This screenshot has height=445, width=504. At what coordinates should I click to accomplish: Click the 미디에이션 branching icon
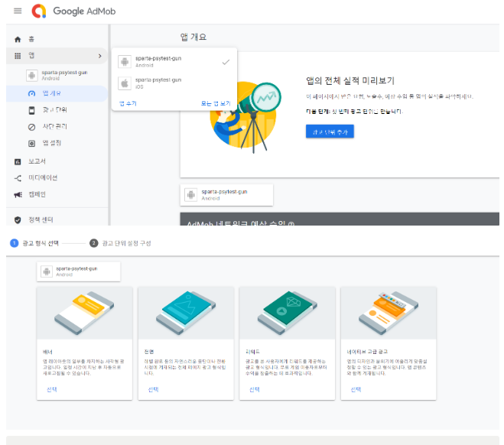(18, 178)
